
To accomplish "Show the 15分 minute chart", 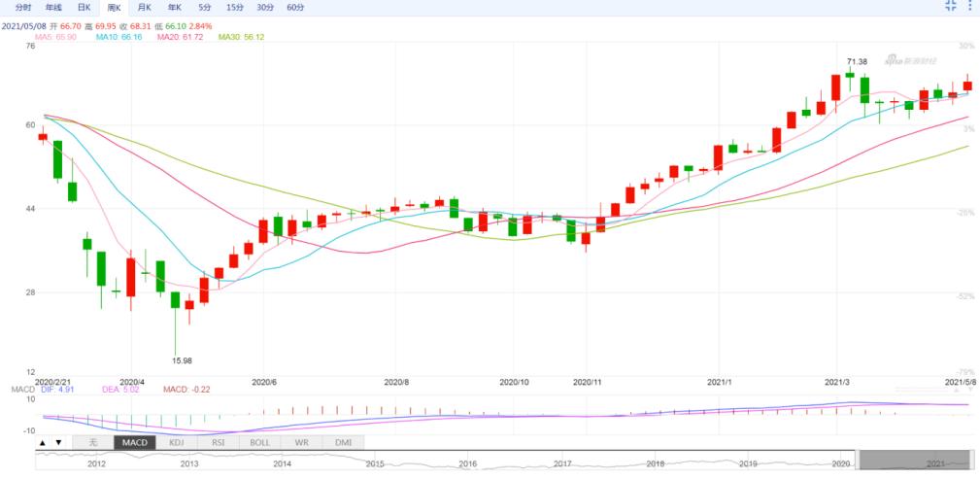I will 235,8.
